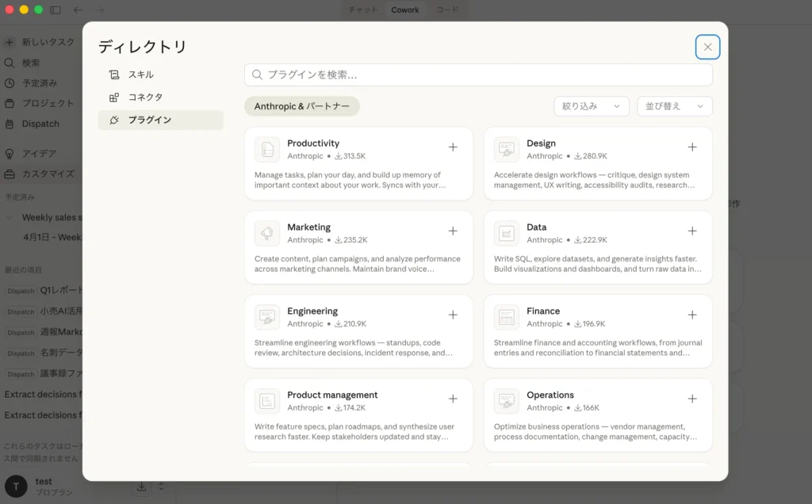Add the Productivity plugin with plus icon
Screen dimensions: 812x504
coord(453,147)
